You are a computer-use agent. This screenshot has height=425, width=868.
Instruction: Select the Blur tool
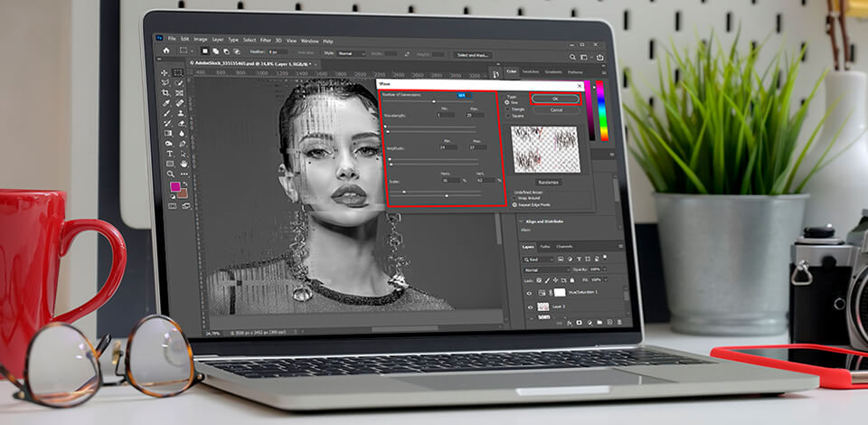(182, 133)
